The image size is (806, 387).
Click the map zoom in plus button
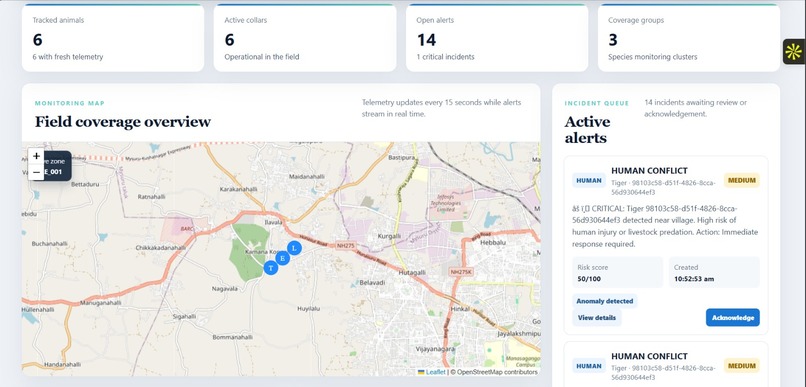click(36, 156)
